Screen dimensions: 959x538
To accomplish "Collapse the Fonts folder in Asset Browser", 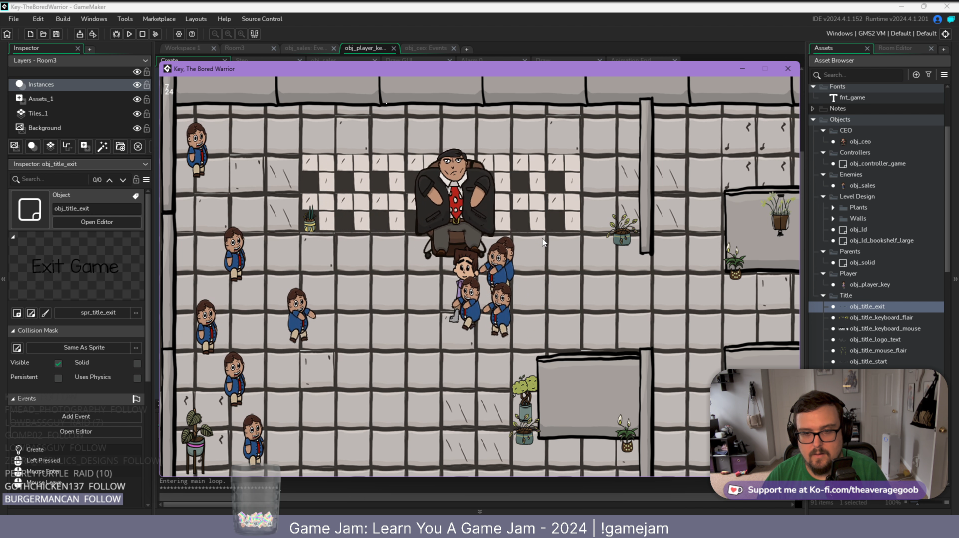I will [x=813, y=87].
